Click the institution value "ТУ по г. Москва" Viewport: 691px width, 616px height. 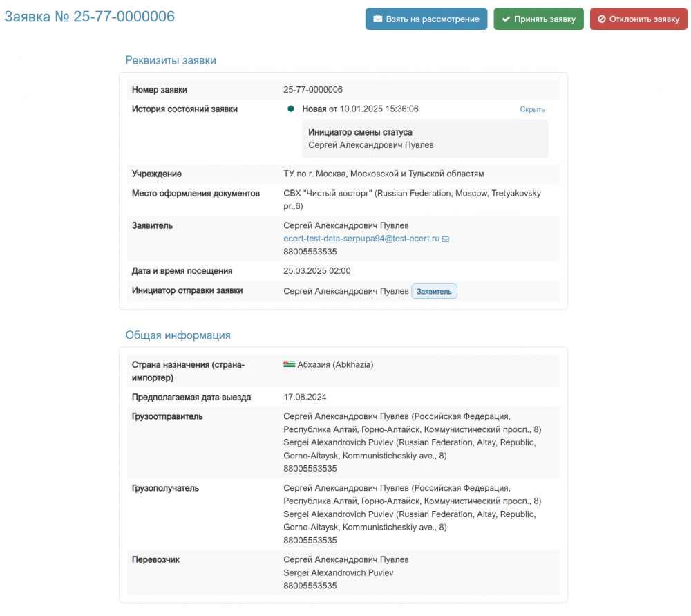pos(384,174)
